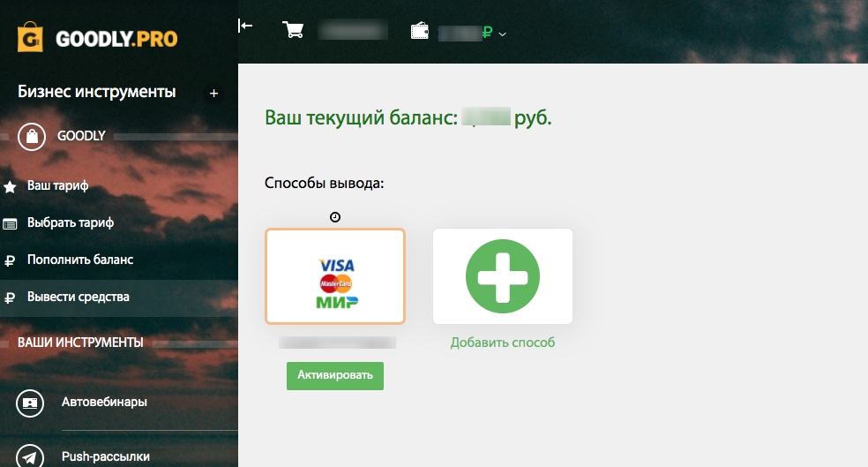Click the clock status icon above card
The height and width of the screenshot is (467, 868).
click(x=335, y=217)
